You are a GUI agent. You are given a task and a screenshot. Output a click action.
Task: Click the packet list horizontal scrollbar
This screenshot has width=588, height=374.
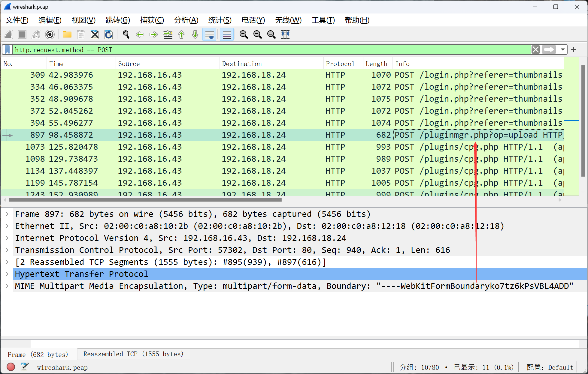click(145, 200)
